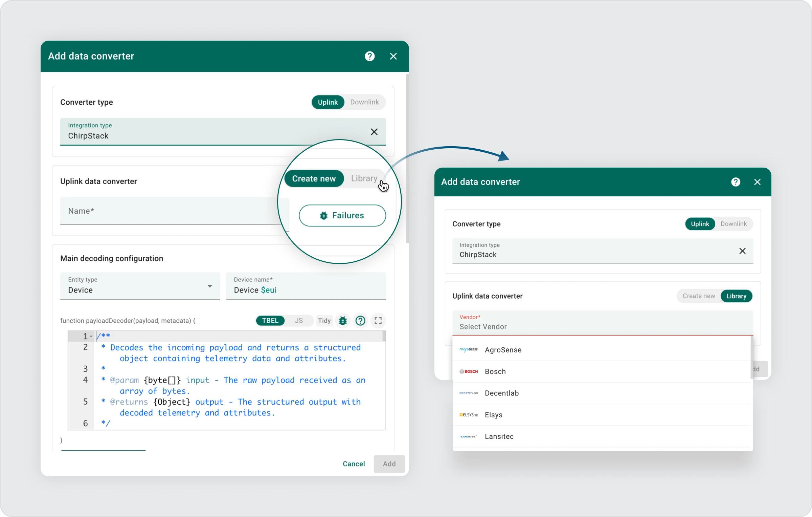This screenshot has width=812, height=517.
Task: Select Create new in right dialog
Action: pyautogui.click(x=699, y=296)
